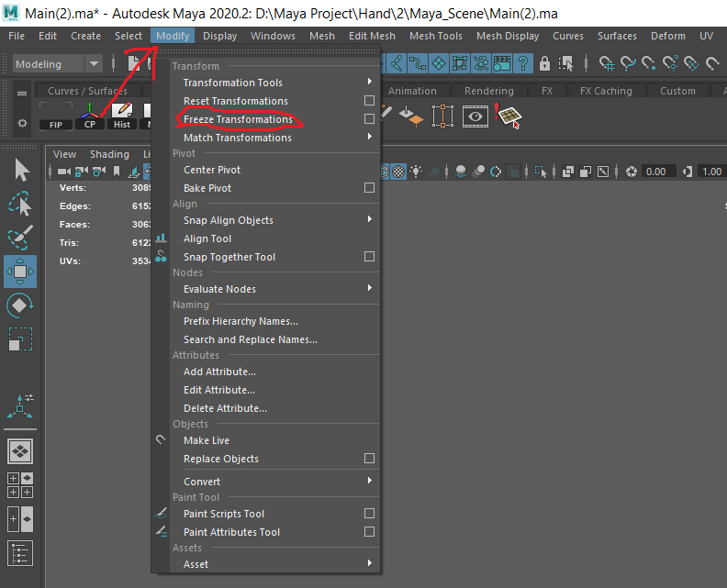The height and width of the screenshot is (588, 727).
Task: Click the lock camera icon in viewport toolbar
Action: click(81, 172)
